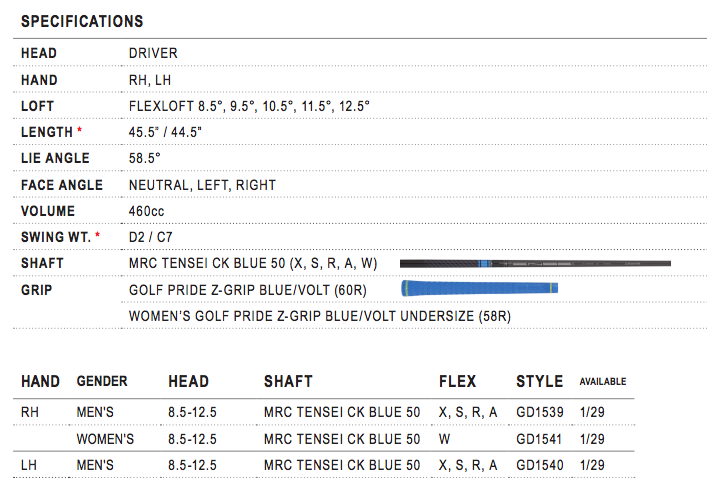Click the LOFT label
This screenshot has width=707, height=489.
(37, 106)
